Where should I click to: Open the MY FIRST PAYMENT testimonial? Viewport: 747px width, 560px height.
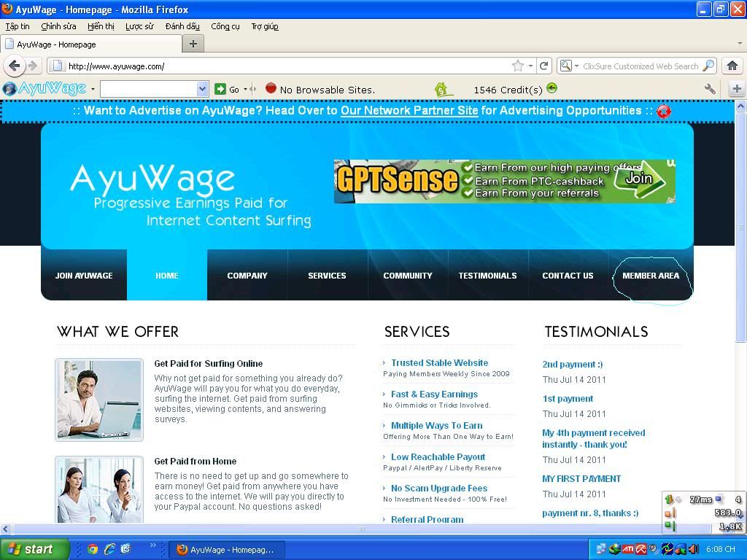581,478
